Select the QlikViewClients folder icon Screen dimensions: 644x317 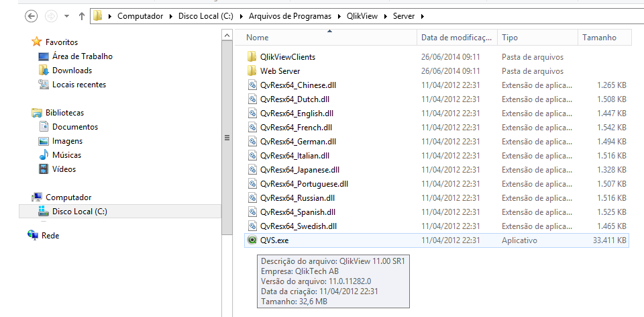252,56
